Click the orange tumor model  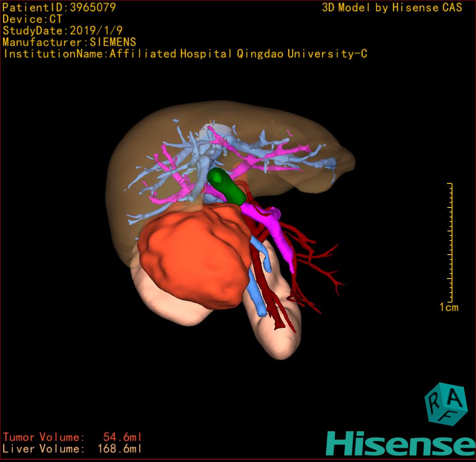[195, 256]
